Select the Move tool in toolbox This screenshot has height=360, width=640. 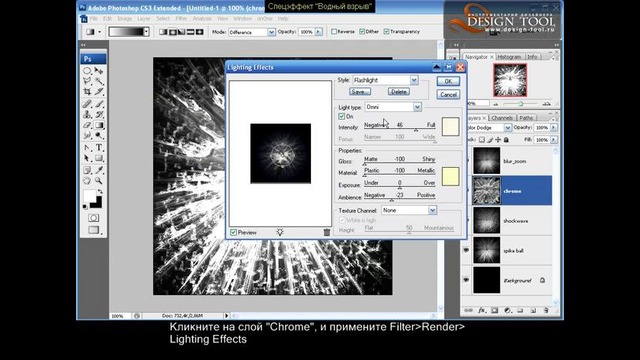(99, 71)
